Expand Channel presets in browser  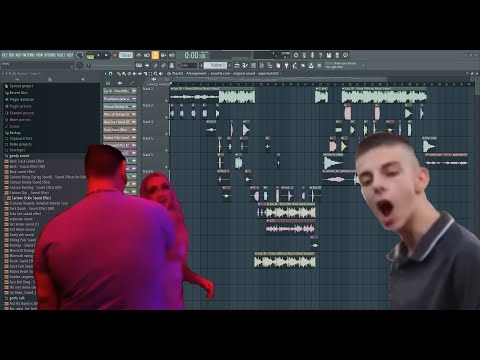click(19, 113)
